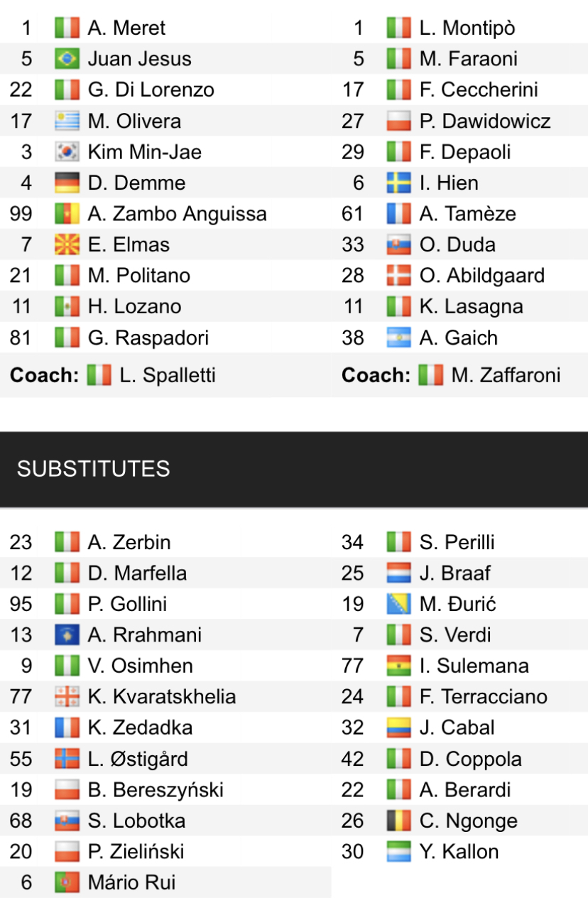Click the Colombia flag beside J. Cabal
588x903 pixels.
(x=398, y=728)
